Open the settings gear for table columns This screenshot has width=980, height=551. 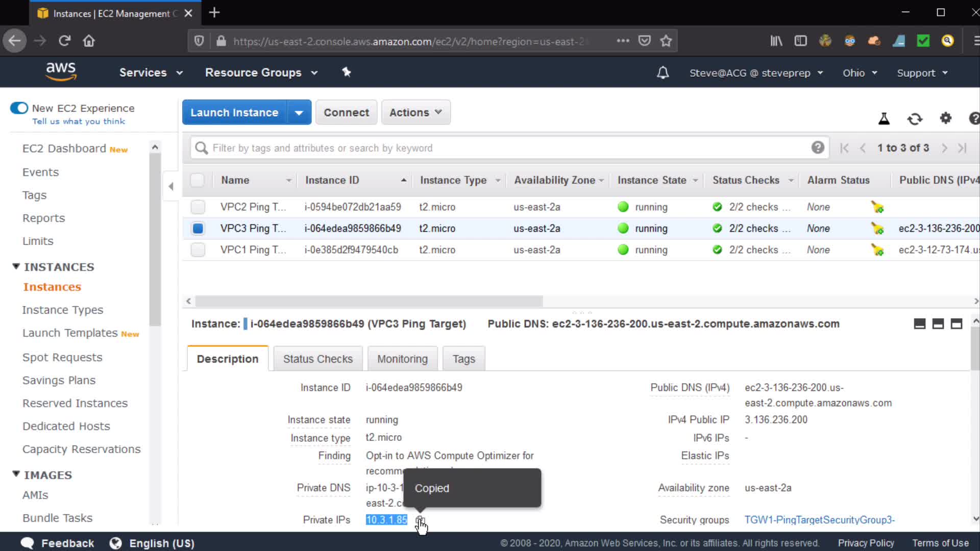[x=945, y=118]
